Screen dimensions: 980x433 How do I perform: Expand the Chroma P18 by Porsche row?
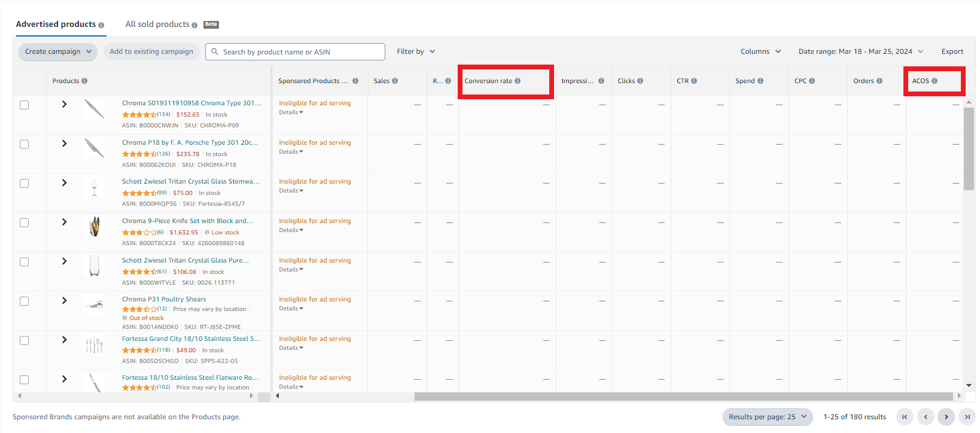pos(64,144)
